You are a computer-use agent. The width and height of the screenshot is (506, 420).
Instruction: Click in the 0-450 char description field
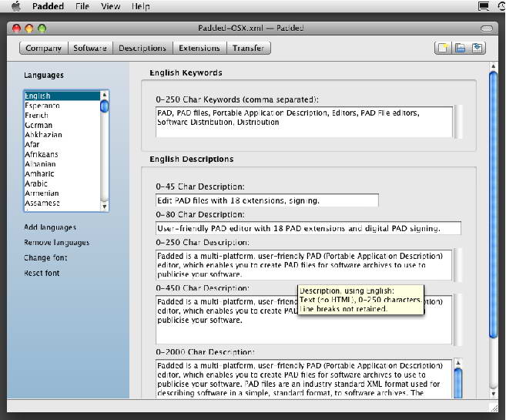click(304, 320)
